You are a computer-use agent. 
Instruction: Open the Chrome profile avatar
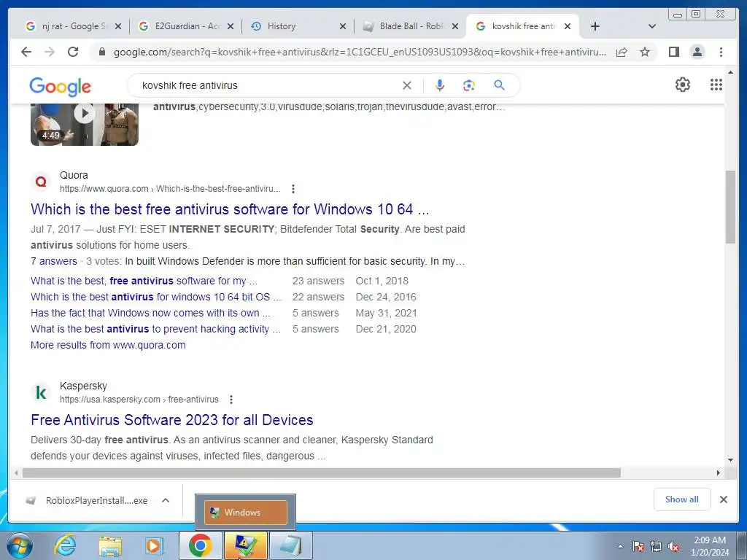pos(697,52)
